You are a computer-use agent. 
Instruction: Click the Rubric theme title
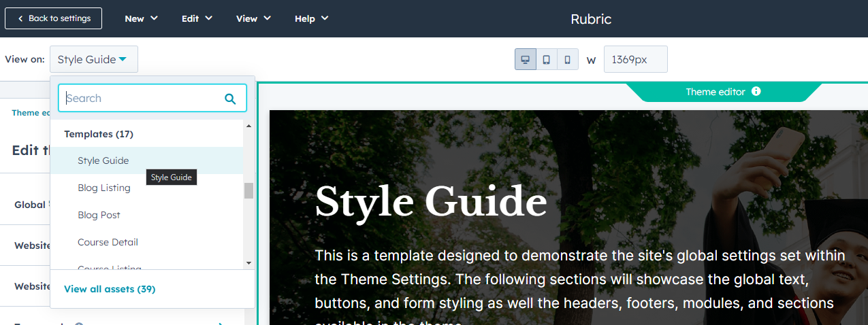[x=591, y=19]
